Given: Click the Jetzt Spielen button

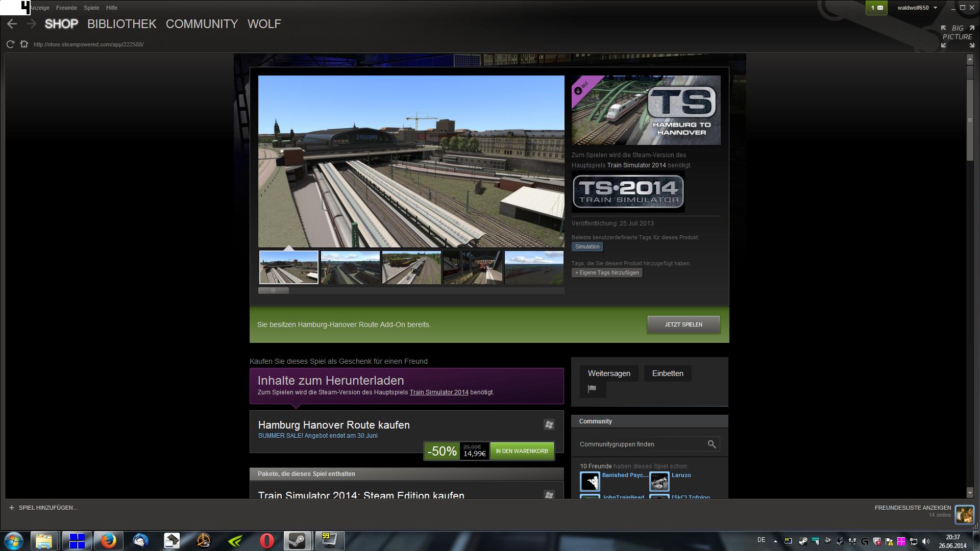Looking at the screenshot, I should (x=683, y=324).
